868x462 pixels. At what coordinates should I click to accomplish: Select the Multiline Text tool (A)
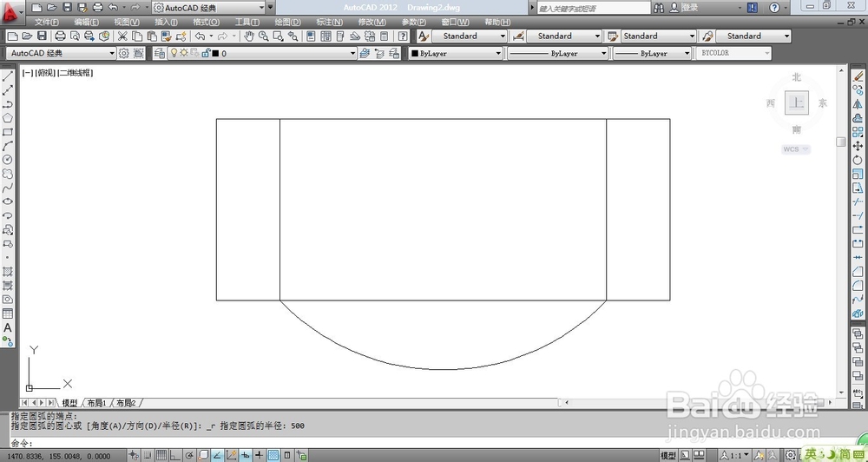(8, 327)
